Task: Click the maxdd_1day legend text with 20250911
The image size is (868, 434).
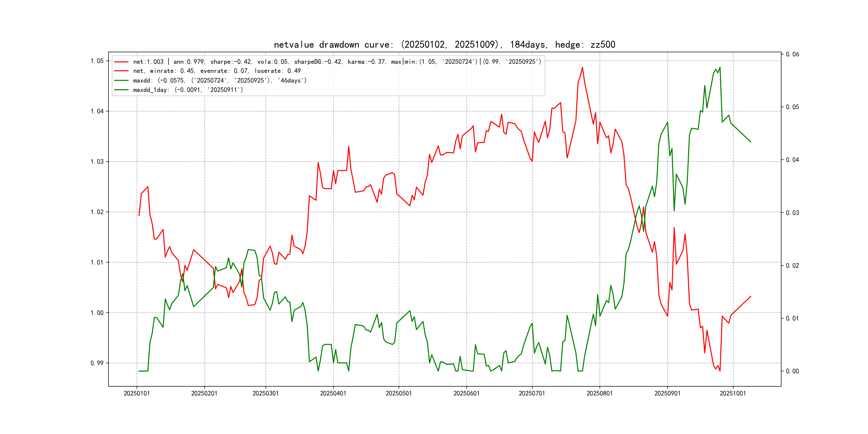Action: coord(188,90)
